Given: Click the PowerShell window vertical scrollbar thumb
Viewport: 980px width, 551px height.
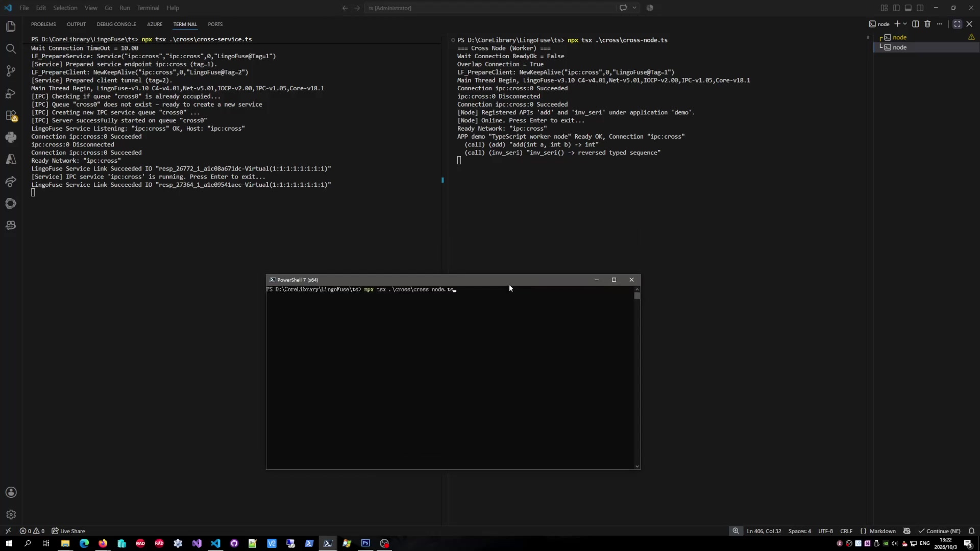Looking at the screenshot, I should click(637, 295).
